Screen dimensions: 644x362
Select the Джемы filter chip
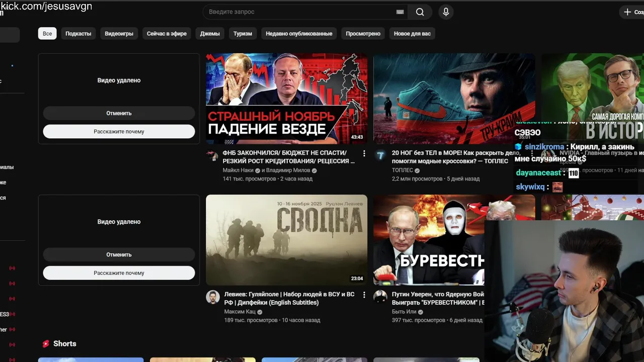[210, 34]
